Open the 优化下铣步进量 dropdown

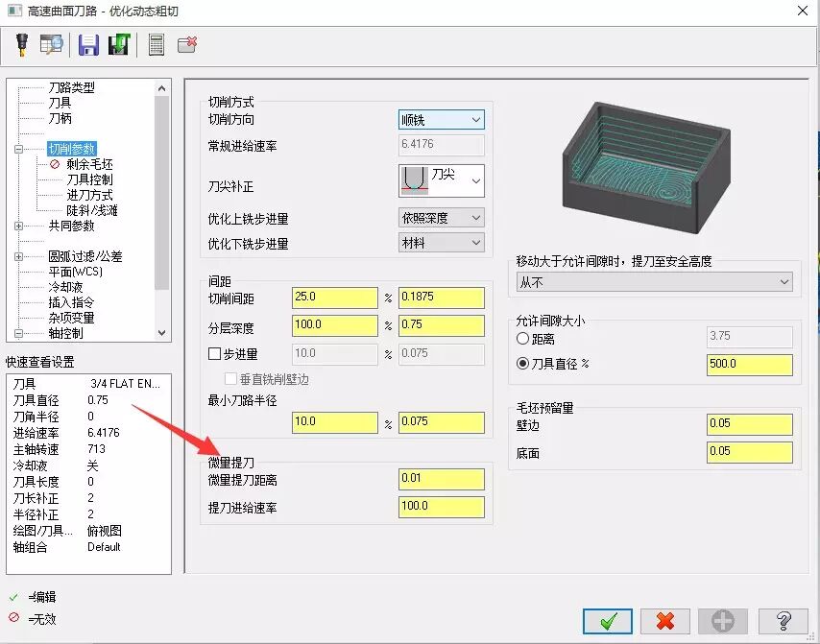pos(442,243)
